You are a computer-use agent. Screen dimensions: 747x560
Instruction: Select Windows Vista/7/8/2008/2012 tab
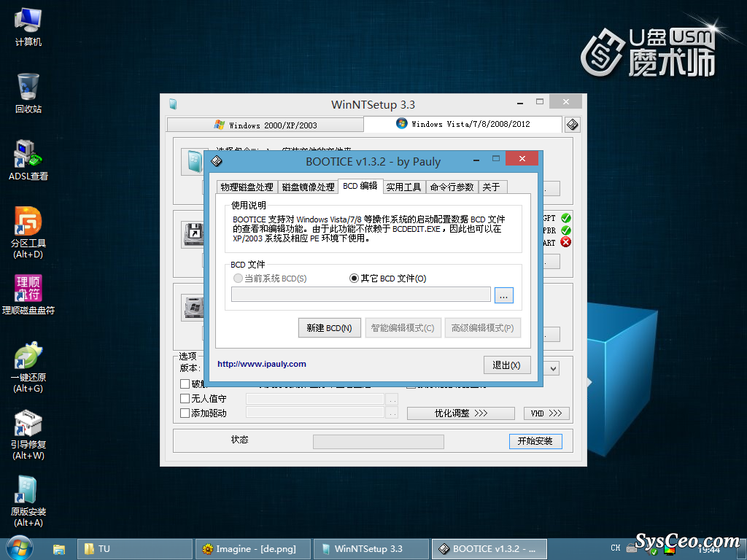click(x=462, y=124)
